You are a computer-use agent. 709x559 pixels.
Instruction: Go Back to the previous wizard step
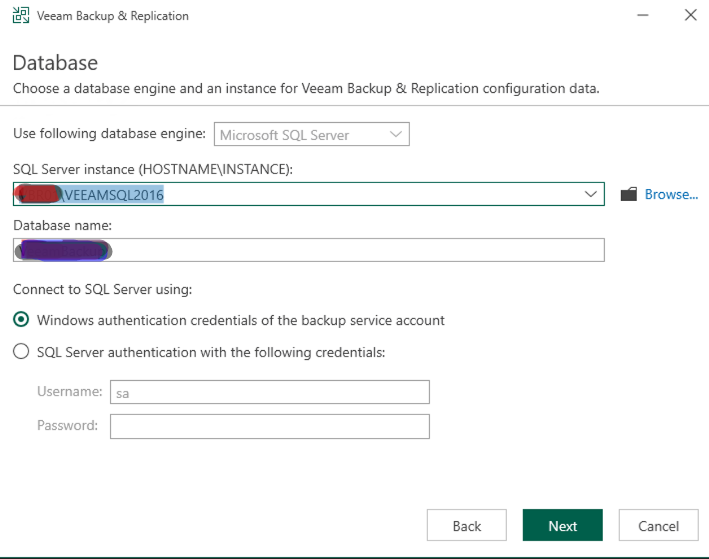tap(467, 526)
